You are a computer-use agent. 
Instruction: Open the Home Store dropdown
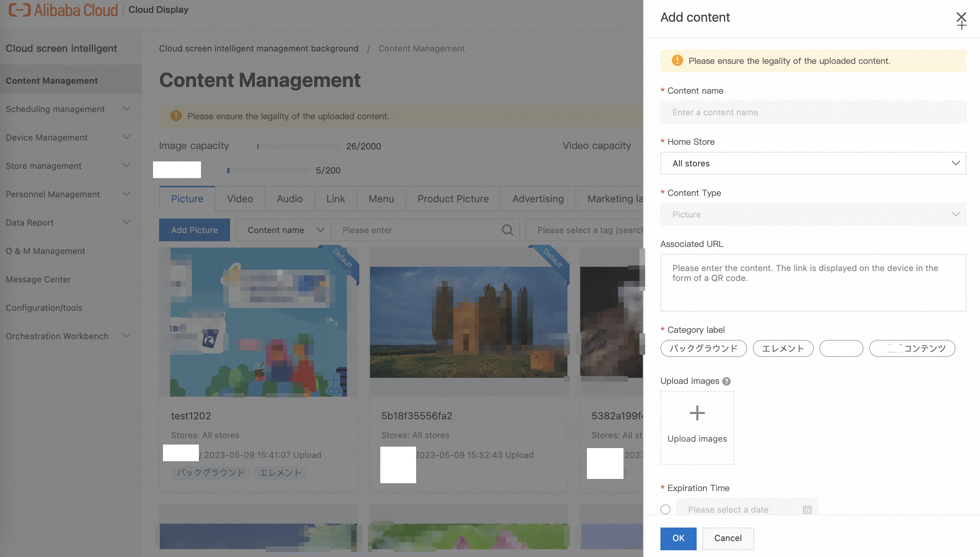click(813, 163)
